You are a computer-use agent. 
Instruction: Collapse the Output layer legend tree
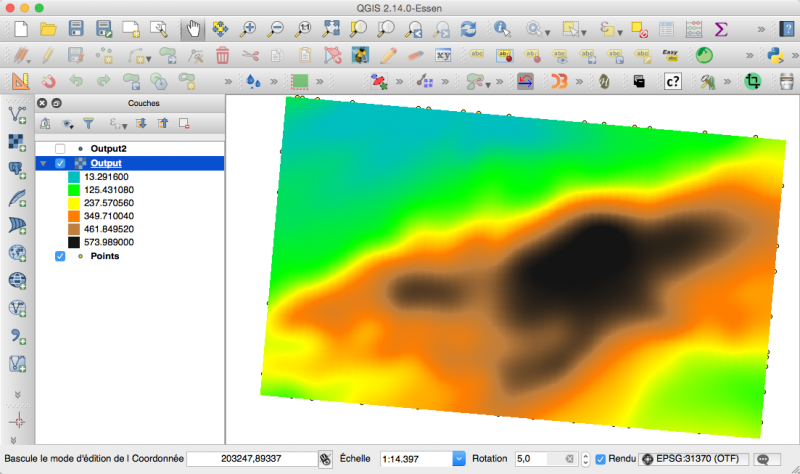point(43,163)
